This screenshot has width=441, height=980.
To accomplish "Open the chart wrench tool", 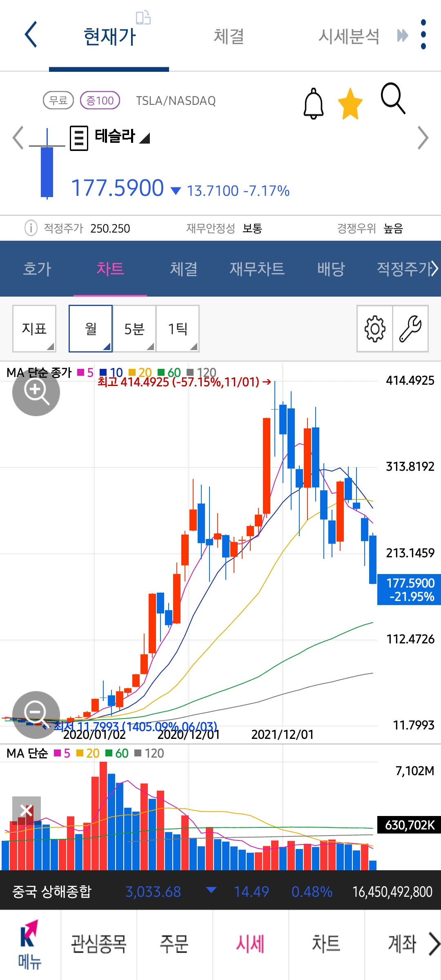I will tap(410, 328).
